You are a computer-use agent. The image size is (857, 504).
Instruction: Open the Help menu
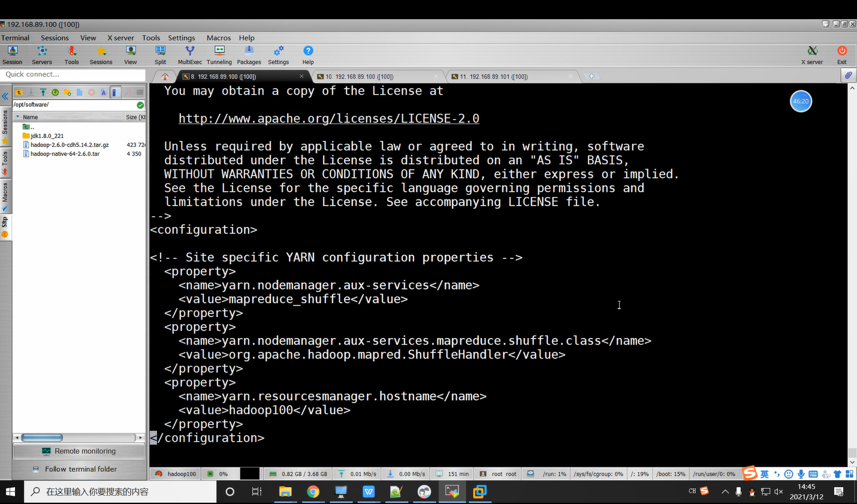(247, 38)
